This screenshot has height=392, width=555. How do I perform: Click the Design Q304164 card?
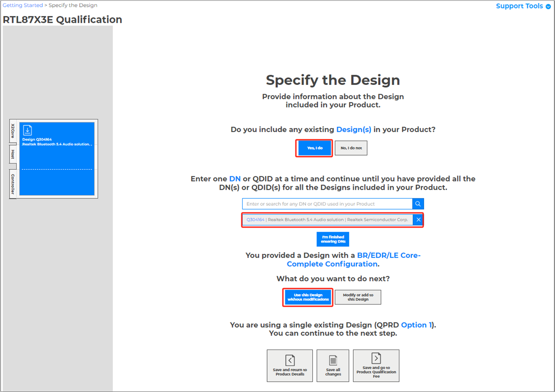click(x=57, y=159)
